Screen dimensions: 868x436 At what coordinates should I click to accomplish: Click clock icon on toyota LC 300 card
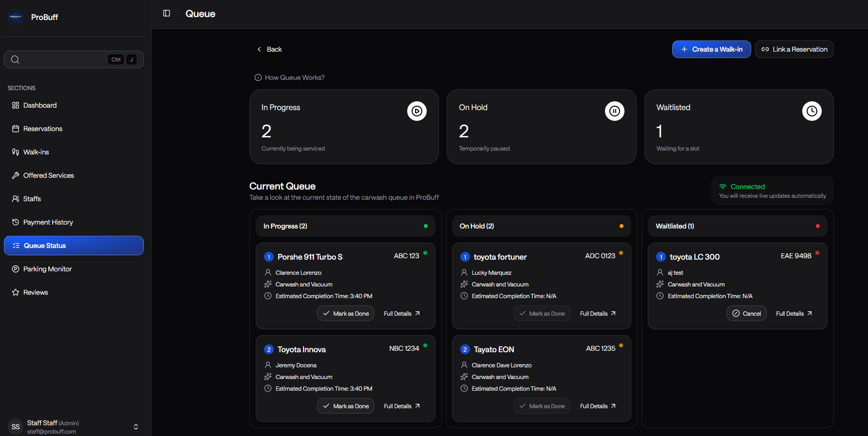pyautogui.click(x=660, y=296)
